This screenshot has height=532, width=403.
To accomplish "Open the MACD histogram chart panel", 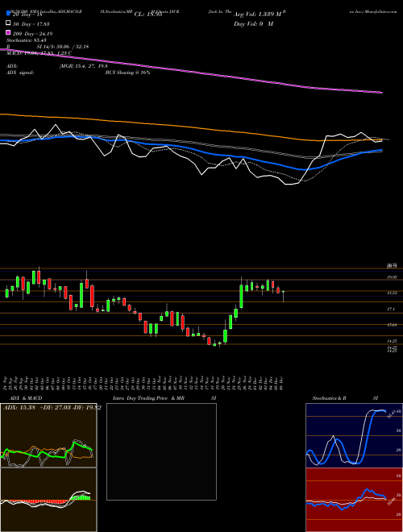I will 48,500.
